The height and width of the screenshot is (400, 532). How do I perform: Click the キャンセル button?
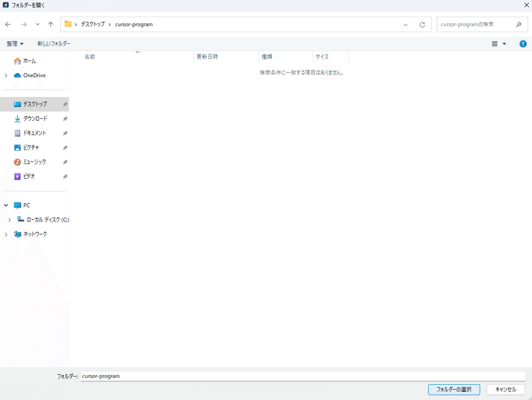(506, 389)
